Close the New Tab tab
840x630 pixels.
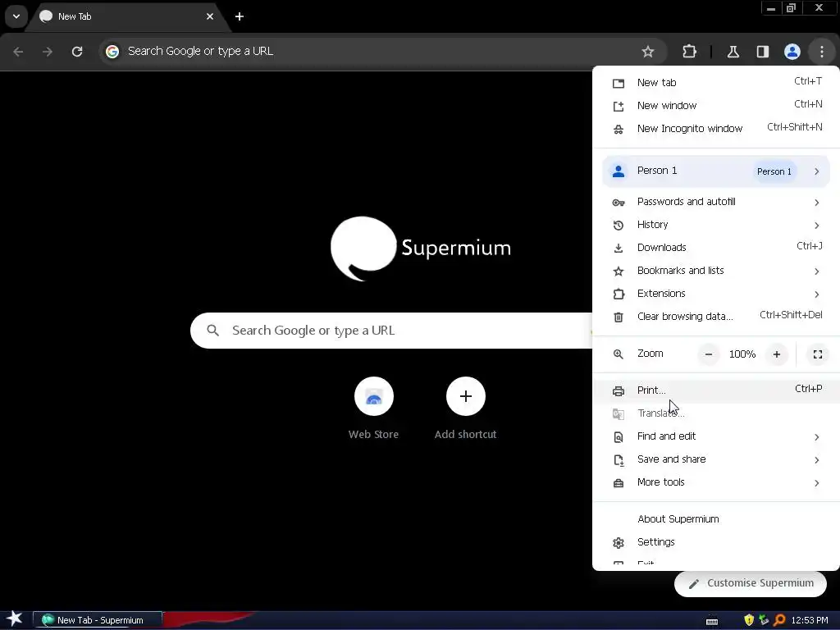[x=210, y=16]
